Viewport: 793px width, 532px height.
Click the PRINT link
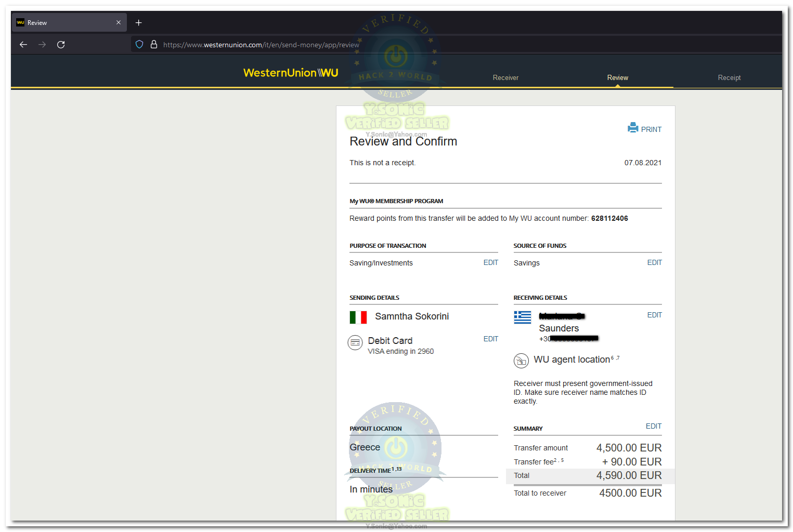(x=651, y=129)
